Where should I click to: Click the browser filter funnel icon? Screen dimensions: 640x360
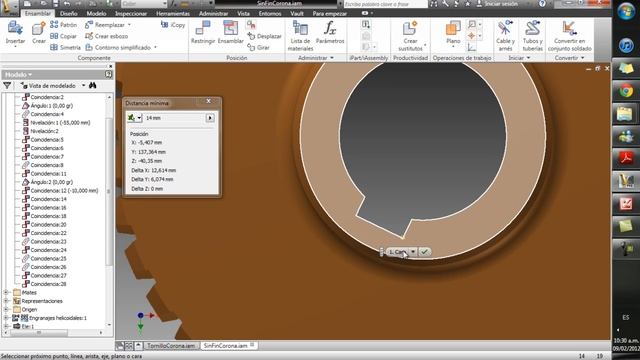[x=7, y=85]
